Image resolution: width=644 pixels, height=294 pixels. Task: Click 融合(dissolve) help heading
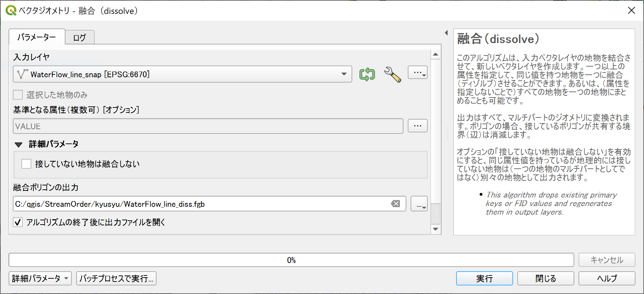[x=498, y=39]
